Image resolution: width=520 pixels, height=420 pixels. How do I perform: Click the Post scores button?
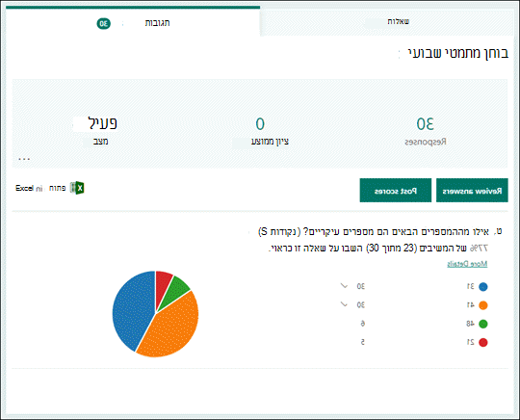click(396, 191)
